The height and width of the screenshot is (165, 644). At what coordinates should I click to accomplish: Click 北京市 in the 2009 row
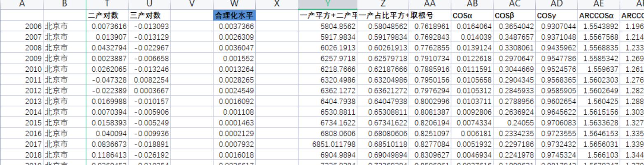[x=65, y=59]
